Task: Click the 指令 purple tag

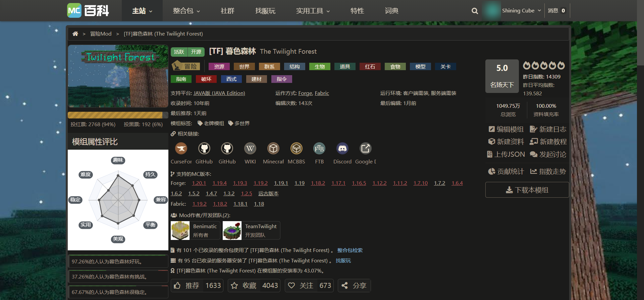Action: [282, 79]
